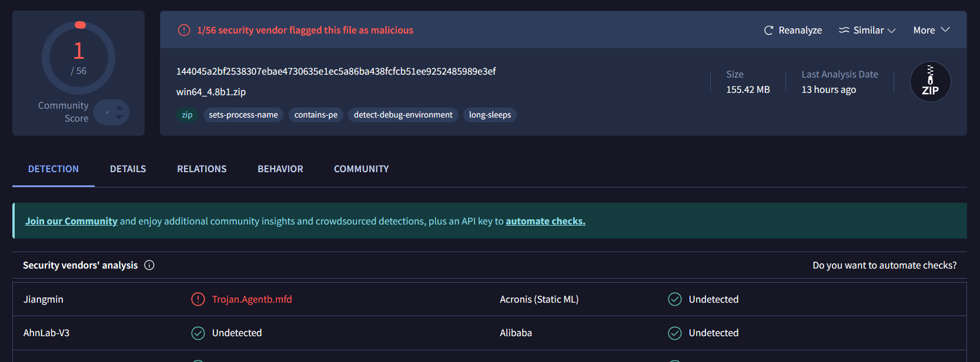This screenshot has width=980, height=362.
Task: Click the Acronis (Static ML) undetected checkmark icon
Action: (675, 299)
